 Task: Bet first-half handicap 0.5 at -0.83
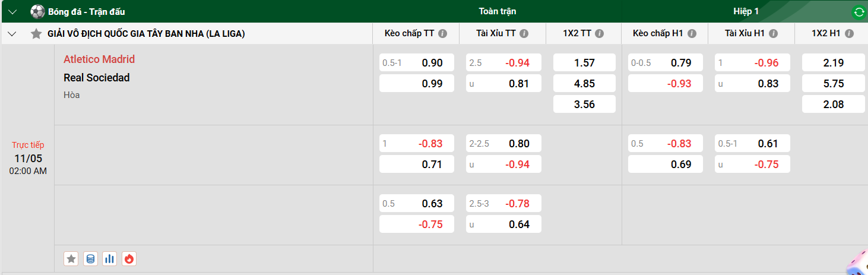(x=666, y=143)
